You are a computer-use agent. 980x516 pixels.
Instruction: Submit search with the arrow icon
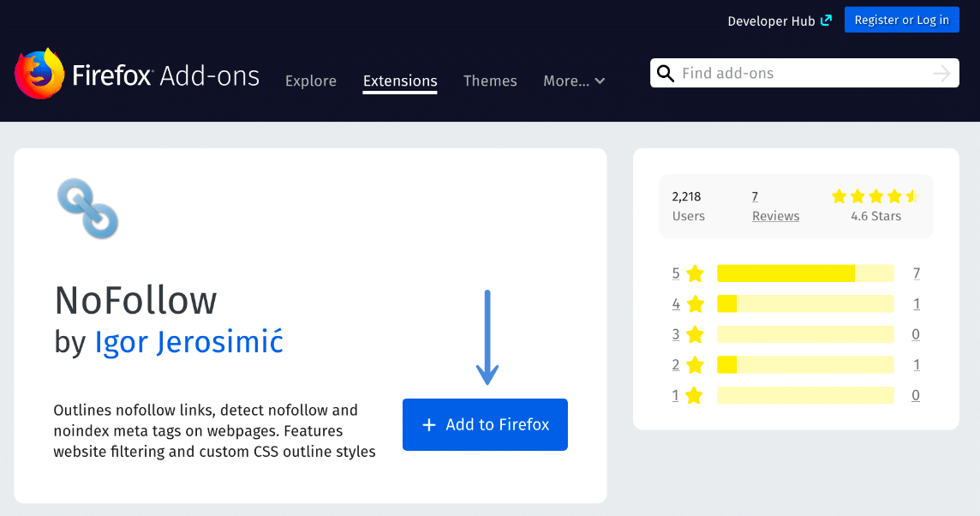click(x=941, y=73)
